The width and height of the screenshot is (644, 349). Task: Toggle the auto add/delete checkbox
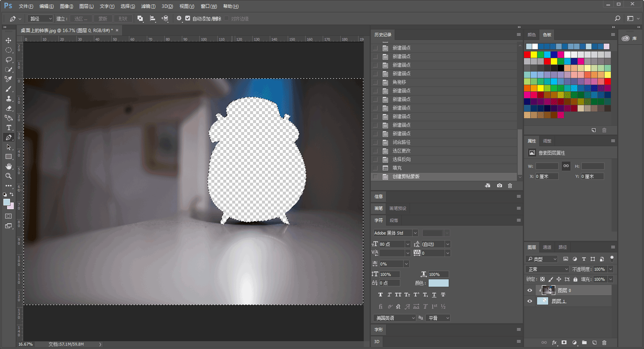[187, 18]
